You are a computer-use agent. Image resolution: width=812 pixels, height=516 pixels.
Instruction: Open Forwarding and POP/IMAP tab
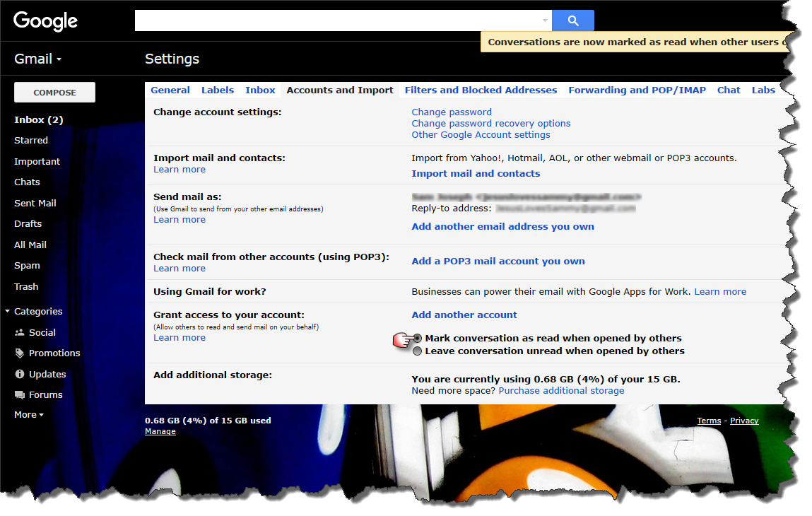coord(637,90)
